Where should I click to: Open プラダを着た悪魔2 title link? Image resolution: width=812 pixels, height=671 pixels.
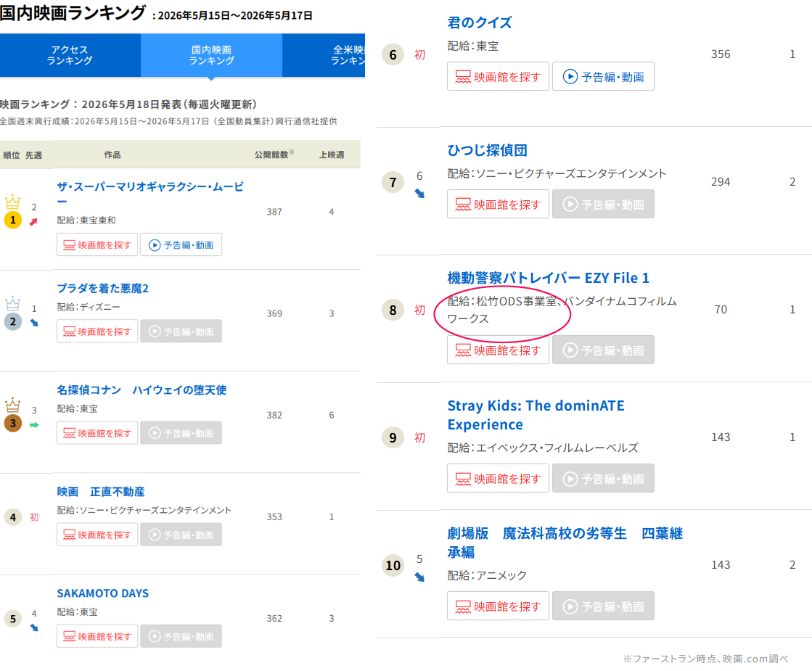(x=102, y=289)
